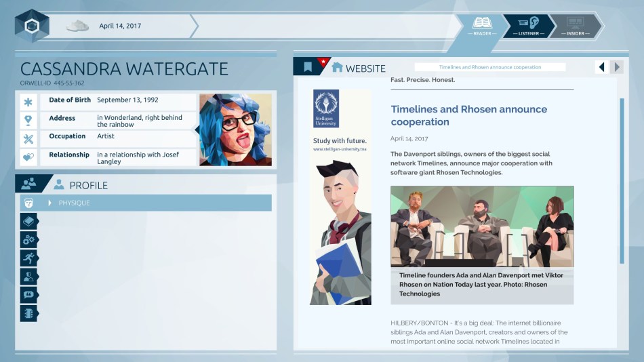Go forward with the right arrow button
Screen dimensions: 644x362
click(x=616, y=67)
